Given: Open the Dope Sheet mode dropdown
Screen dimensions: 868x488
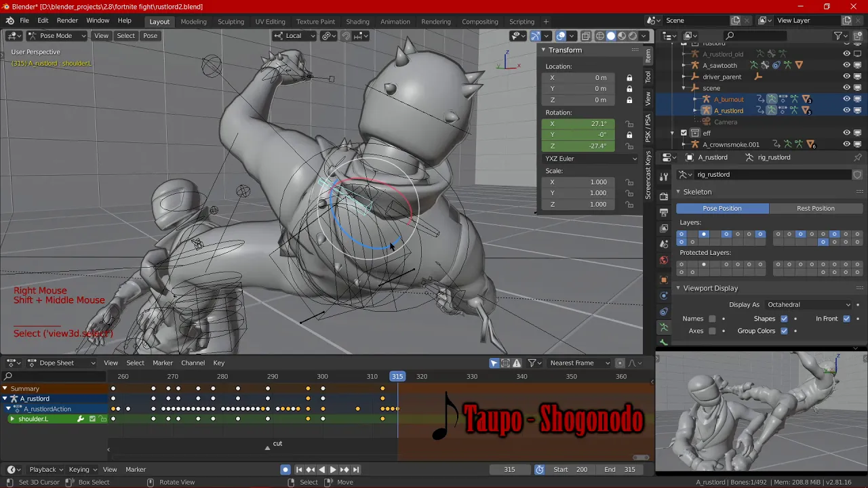Looking at the screenshot, I should click(x=62, y=363).
